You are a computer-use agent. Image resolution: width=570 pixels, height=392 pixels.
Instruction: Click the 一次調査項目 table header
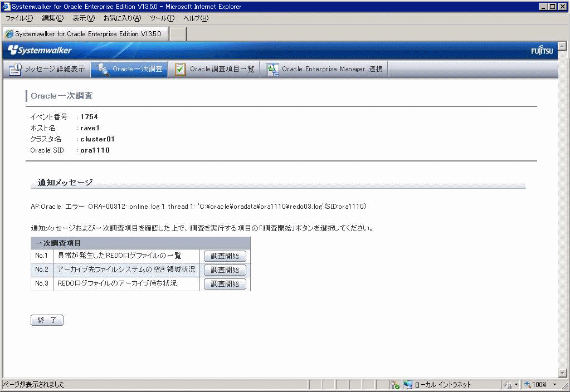(140, 243)
